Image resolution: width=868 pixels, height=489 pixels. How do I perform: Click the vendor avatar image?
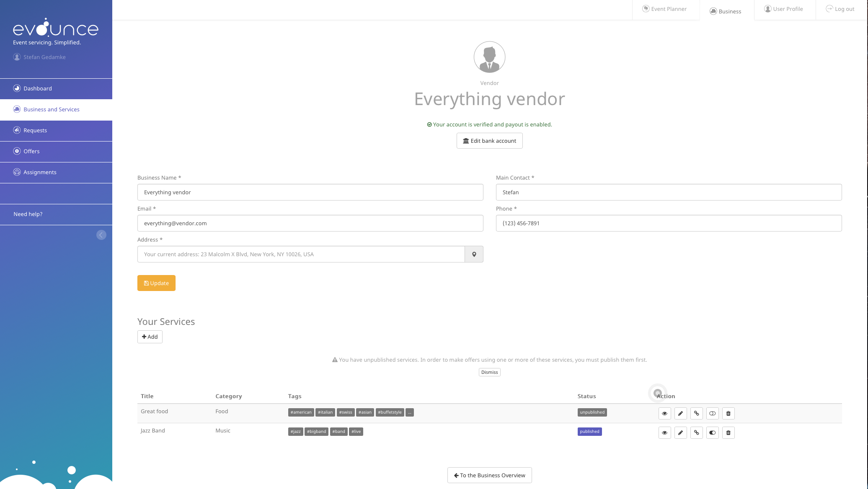tap(489, 57)
